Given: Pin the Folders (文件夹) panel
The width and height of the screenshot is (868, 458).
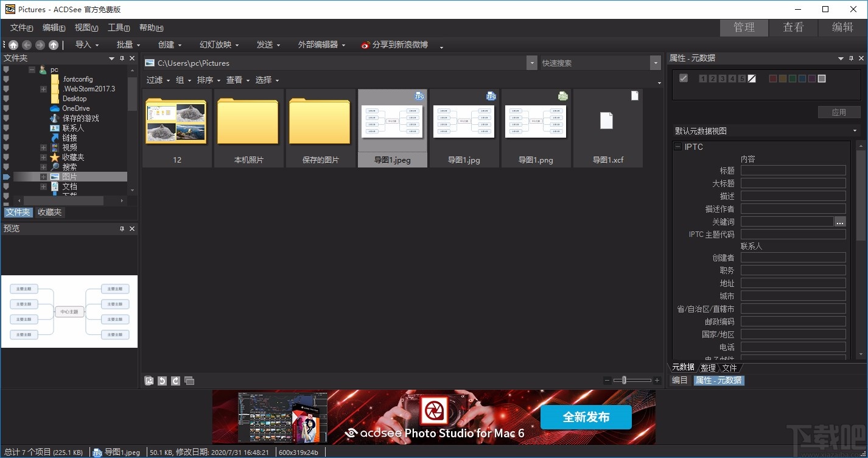Looking at the screenshot, I should (122, 58).
